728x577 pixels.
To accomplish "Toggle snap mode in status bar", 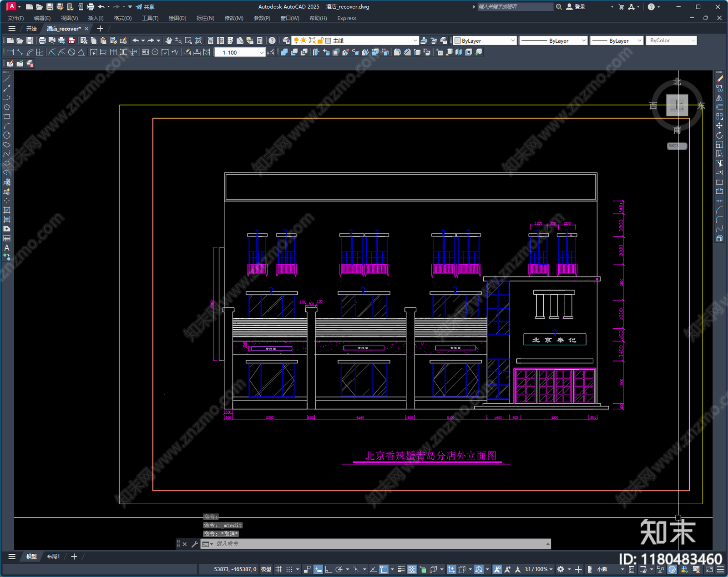I will (289, 569).
